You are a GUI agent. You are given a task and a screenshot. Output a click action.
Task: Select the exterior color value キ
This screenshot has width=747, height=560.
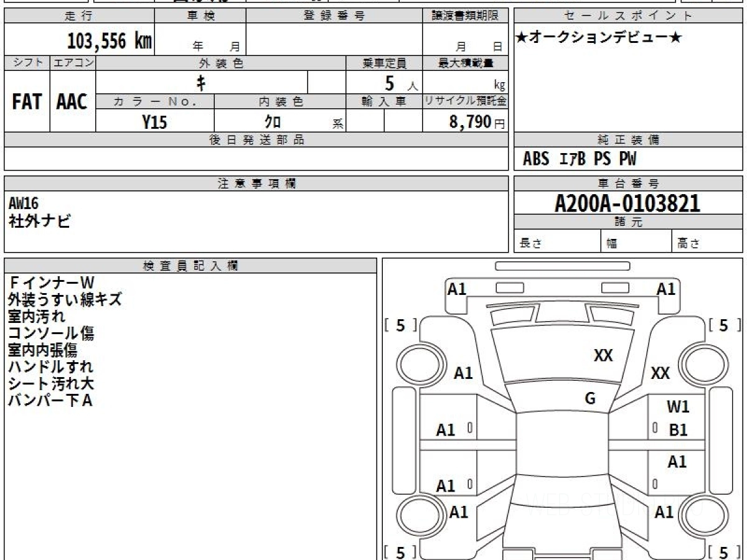[201, 82]
